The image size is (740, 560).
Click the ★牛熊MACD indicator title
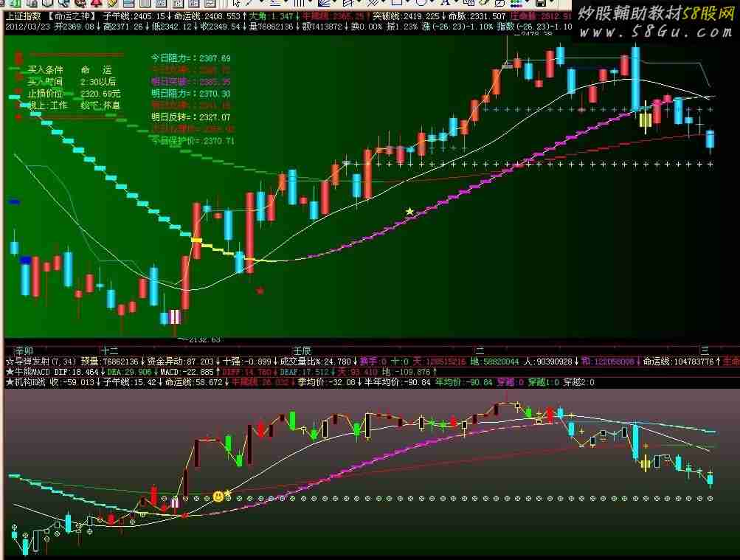pyautogui.click(x=27, y=372)
